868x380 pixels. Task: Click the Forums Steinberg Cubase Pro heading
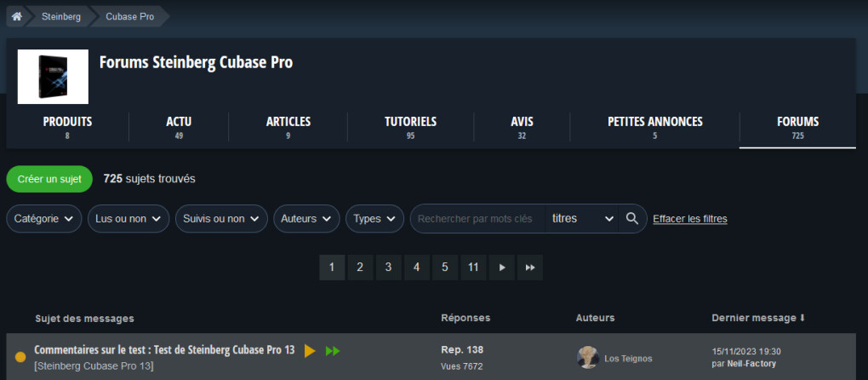coord(196,62)
